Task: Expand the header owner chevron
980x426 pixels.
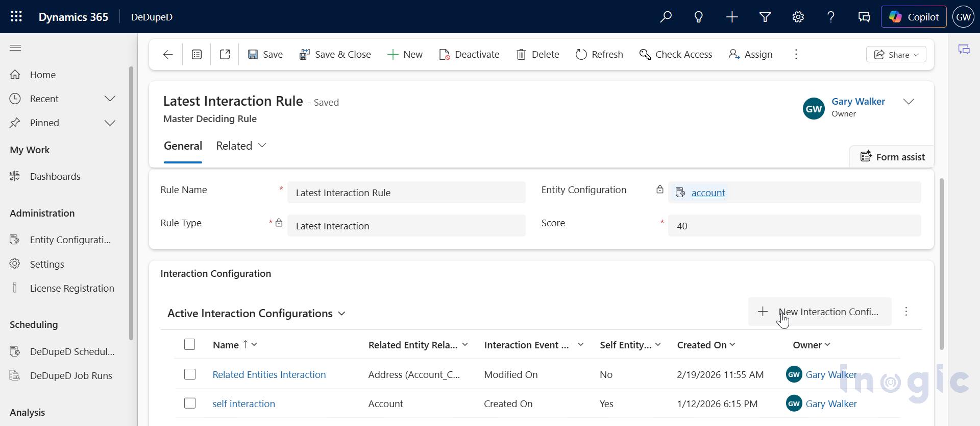Action: click(x=909, y=102)
